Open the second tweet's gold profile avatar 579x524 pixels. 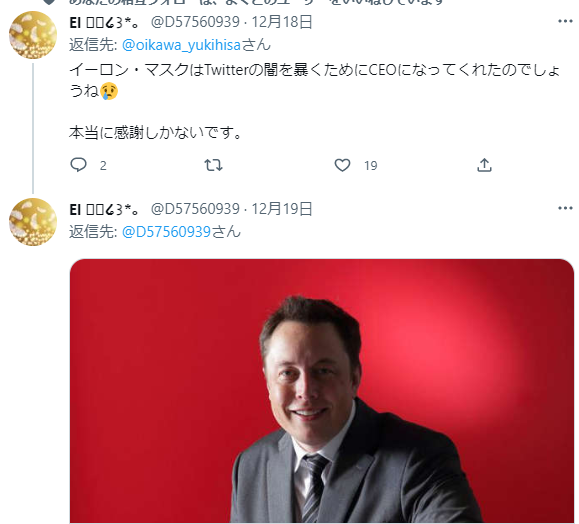[33, 222]
